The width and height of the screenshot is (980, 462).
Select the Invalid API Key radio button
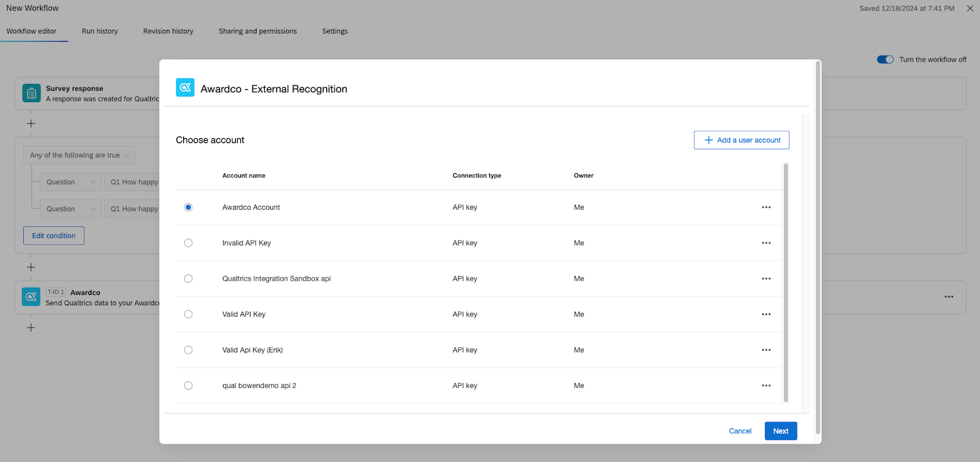pyautogui.click(x=188, y=243)
